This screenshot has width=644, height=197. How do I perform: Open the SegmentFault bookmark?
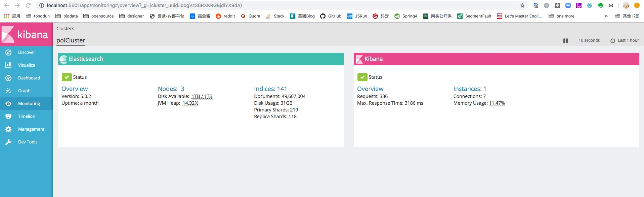(474, 16)
